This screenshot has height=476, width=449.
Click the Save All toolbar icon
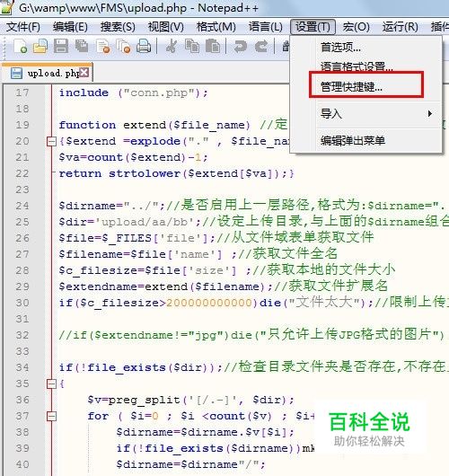(82, 47)
